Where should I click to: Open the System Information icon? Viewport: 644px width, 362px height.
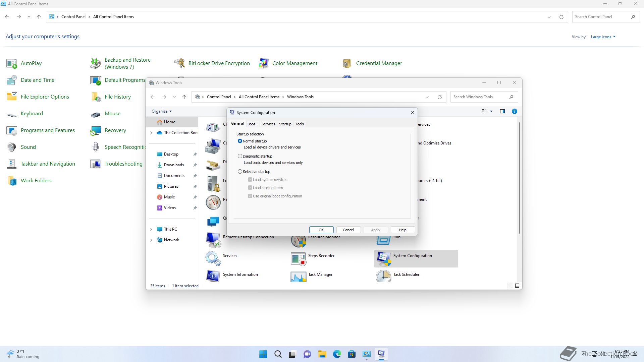tap(213, 276)
